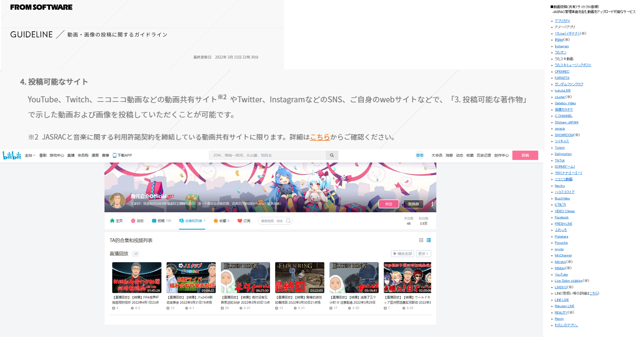The width and height of the screenshot is (644, 337).
Task: Open 历史记录 in the top-right navigation
Action: tap(484, 155)
